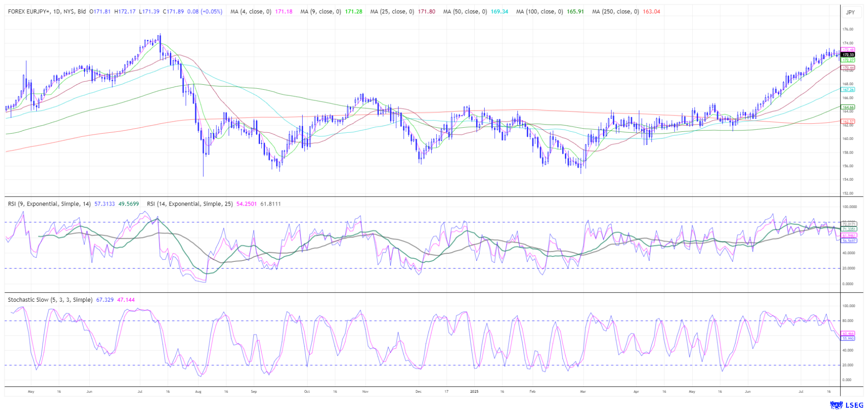Click the magenta 172.48 price axis tag
This screenshot has height=410, width=868.
point(848,50)
